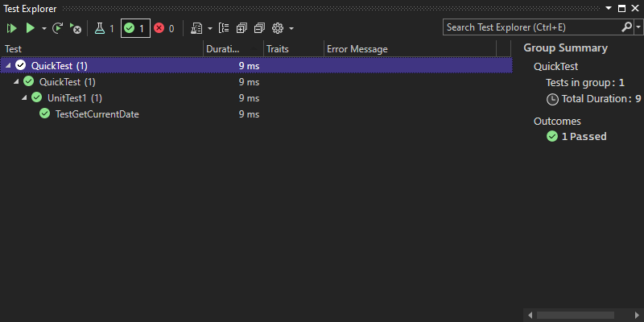Click Run Failed Tests icon
The width and height of the screenshot is (644, 322).
point(75,28)
